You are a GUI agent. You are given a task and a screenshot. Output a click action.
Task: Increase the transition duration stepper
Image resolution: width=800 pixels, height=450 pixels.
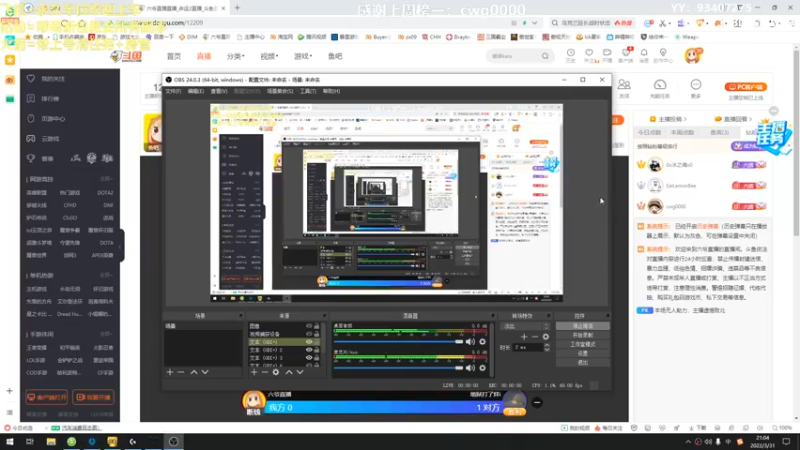(x=547, y=345)
